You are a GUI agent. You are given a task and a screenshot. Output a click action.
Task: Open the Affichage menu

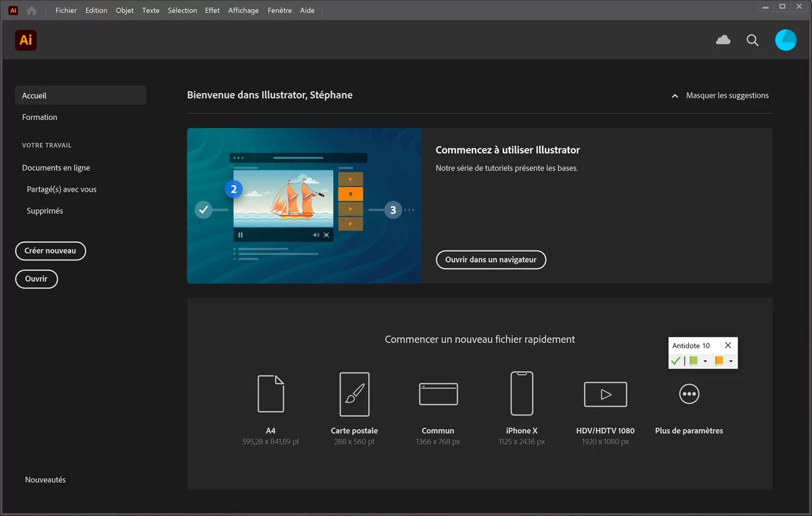(x=244, y=10)
